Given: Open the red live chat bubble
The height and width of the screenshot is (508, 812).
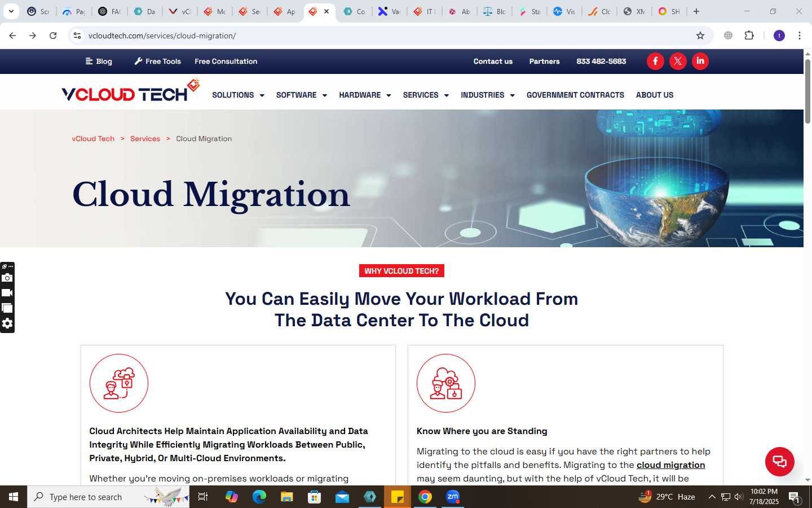Looking at the screenshot, I should point(780,461).
